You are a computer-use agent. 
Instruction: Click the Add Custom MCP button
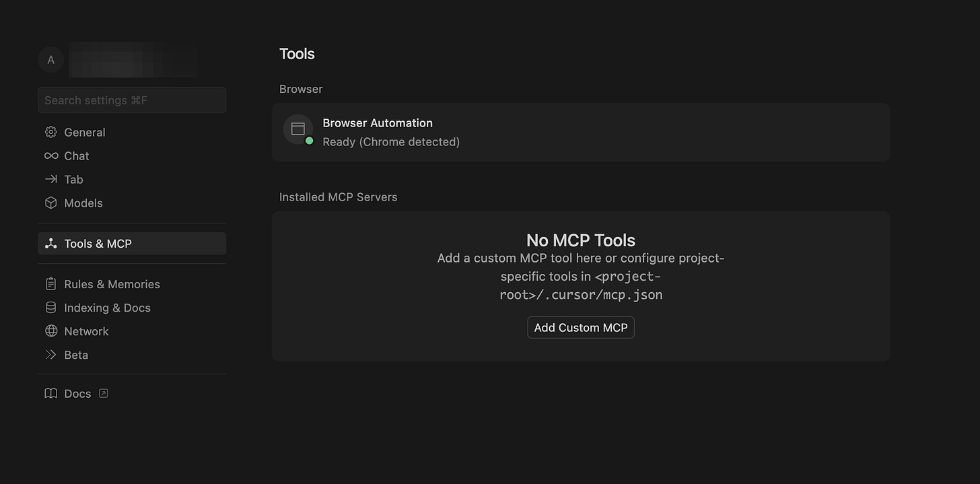pos(580,327)
